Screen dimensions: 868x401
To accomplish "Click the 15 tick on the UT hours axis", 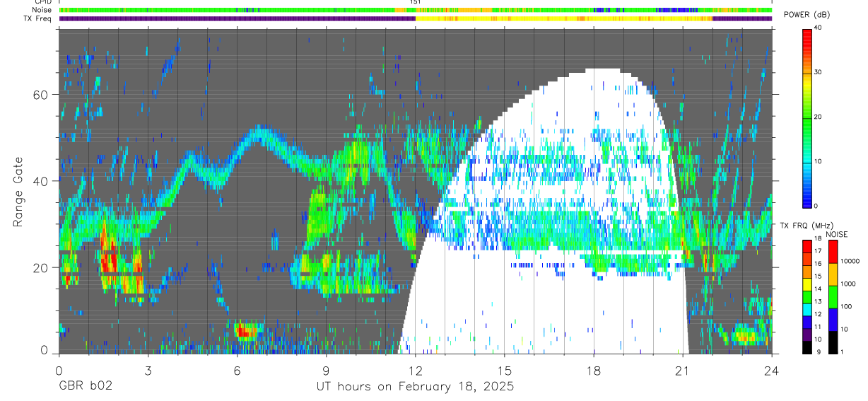I will click(x=504, y=370).
